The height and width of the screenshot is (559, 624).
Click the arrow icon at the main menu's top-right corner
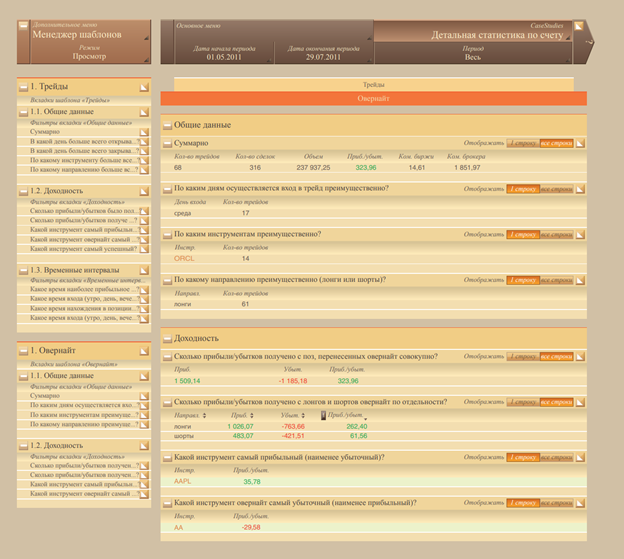[x=578, y=26]
